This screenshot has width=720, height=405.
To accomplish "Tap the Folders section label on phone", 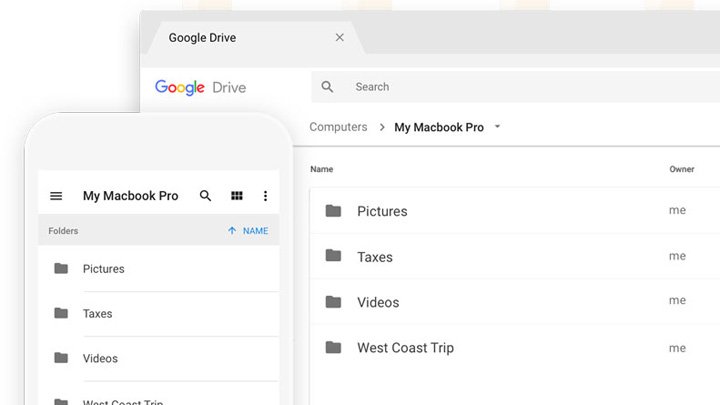I will pos(63,231).
